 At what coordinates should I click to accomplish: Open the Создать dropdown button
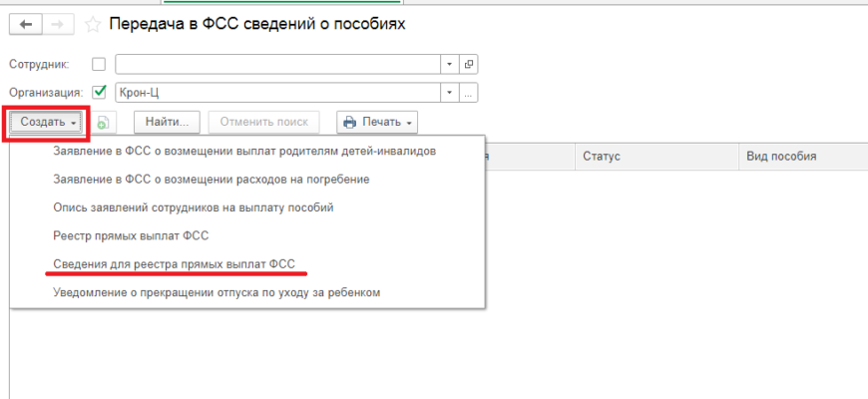click(47, 123)
